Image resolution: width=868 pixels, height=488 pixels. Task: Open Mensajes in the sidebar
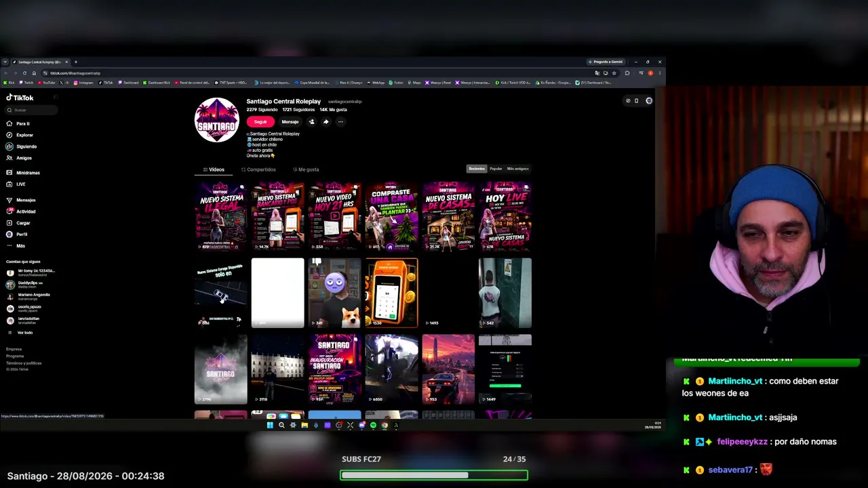21,200
